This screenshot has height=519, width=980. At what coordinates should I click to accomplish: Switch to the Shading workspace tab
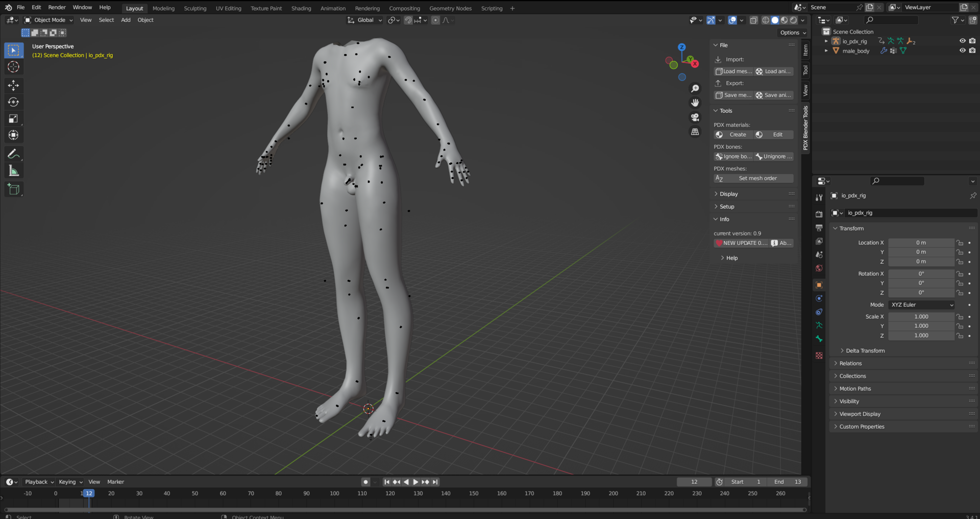301,8
